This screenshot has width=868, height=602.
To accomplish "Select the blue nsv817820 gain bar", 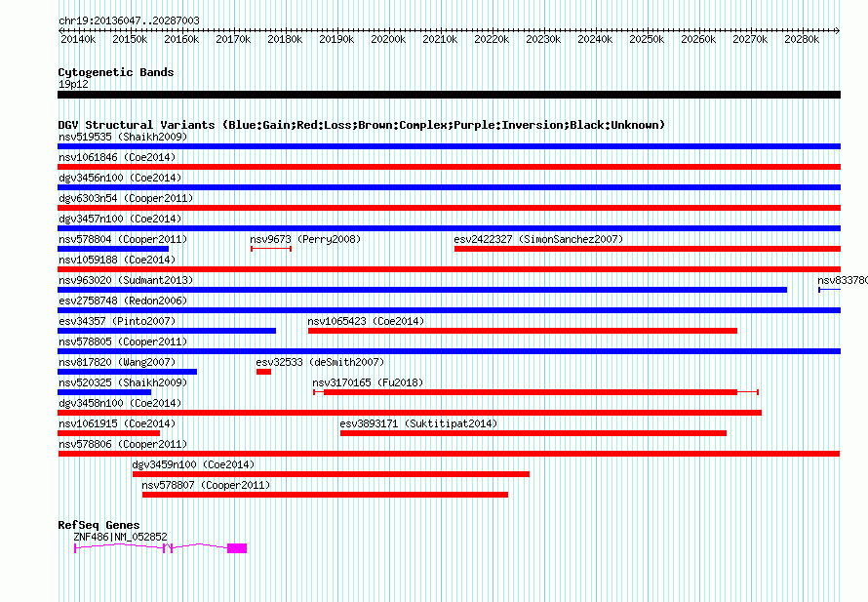I will tap(128, 372).
